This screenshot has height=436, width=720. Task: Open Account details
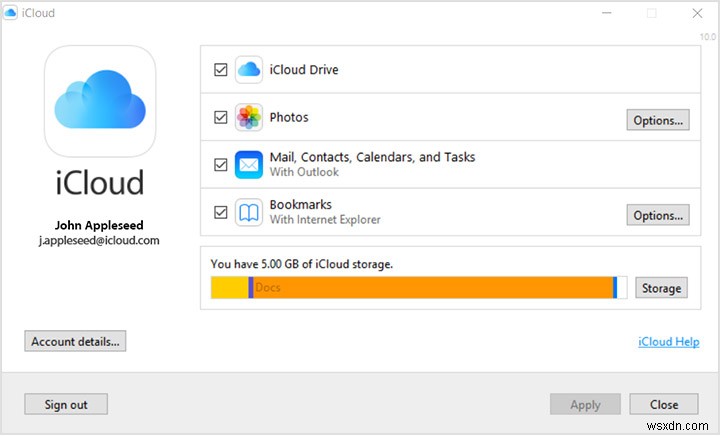coord(75,341)
